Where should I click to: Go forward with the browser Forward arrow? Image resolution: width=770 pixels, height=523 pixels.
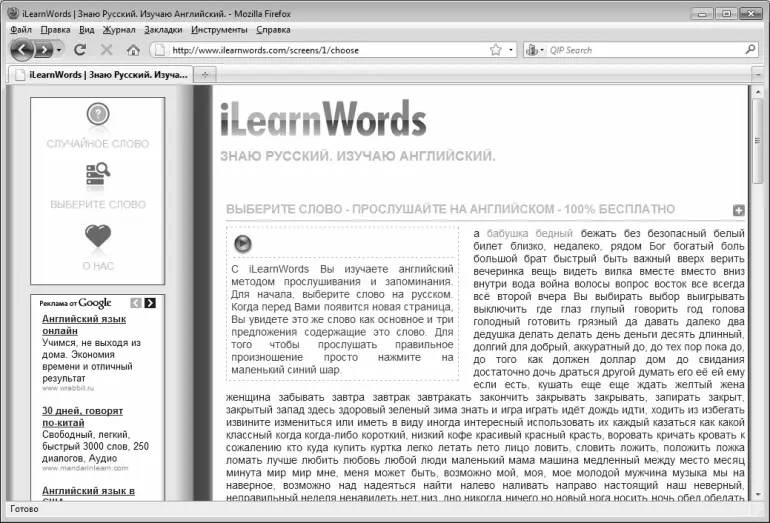click(x=44, y=50)
